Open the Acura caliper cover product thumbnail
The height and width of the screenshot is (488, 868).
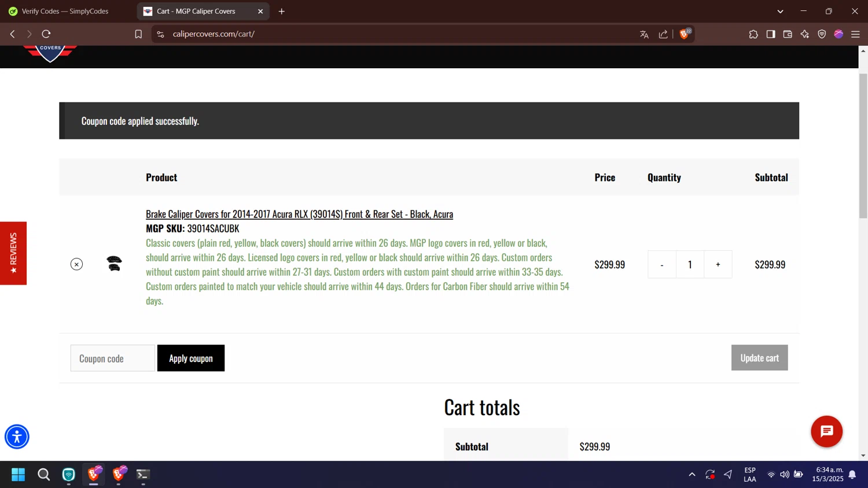(115, 264)
